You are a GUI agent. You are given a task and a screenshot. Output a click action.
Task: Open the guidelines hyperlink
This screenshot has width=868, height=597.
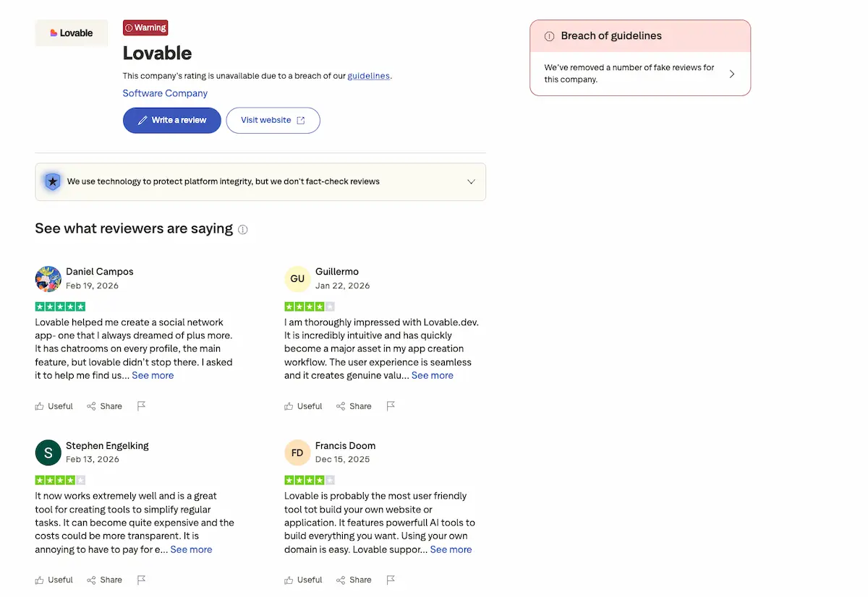coord(369,75)
